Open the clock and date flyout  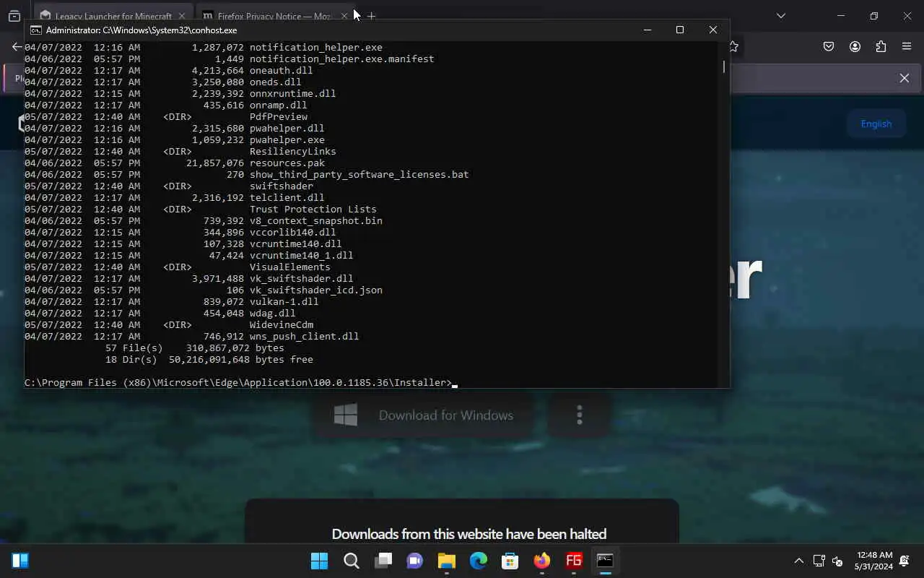pos(874,561)
